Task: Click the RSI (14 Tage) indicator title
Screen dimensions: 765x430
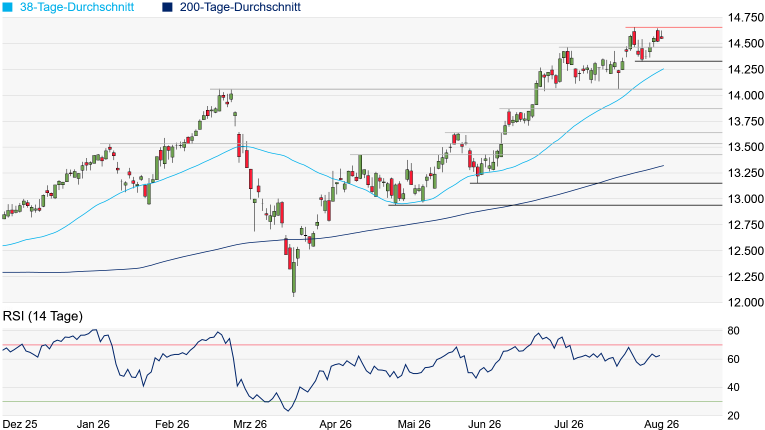Action: [42, 316]
